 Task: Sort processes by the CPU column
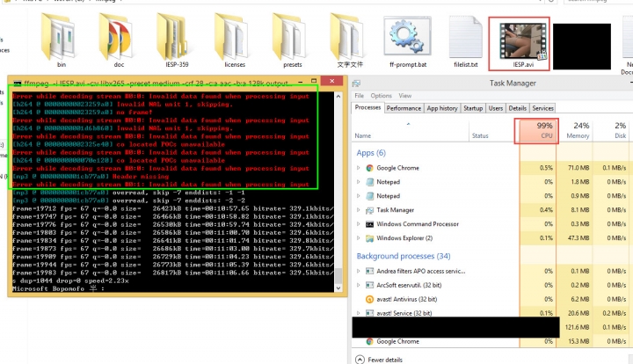tap(536, 131)
